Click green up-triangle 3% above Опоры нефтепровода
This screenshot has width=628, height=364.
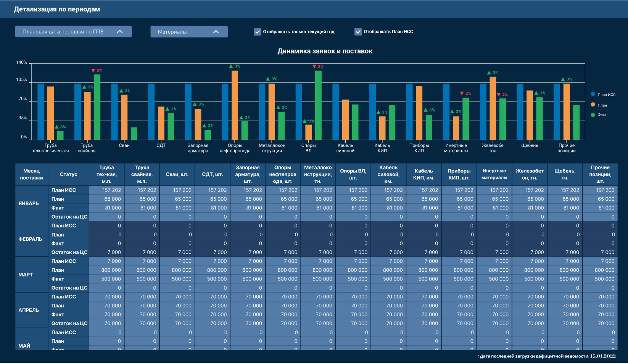[x=235, y=66]
